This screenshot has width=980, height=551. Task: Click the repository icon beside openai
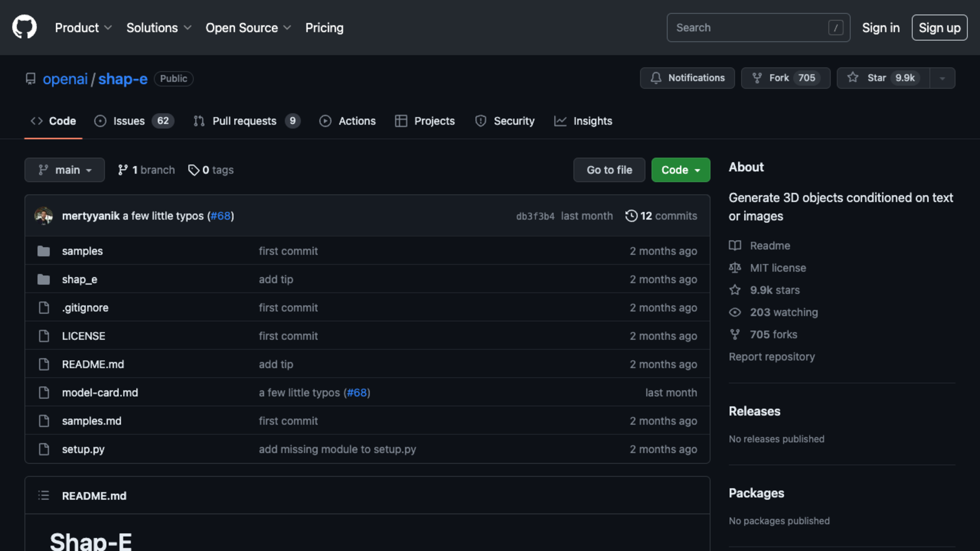coord(30,79)
